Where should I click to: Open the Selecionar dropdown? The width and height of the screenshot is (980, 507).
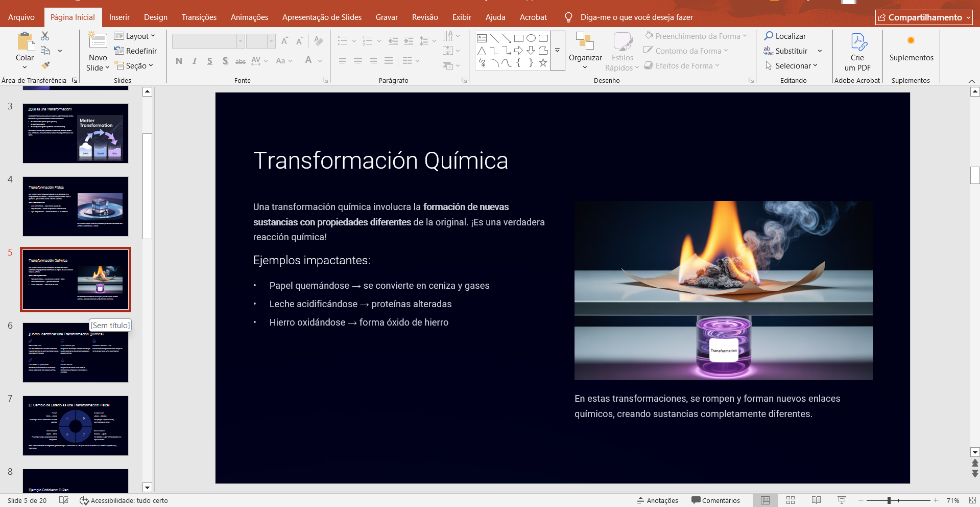(791, 65)
